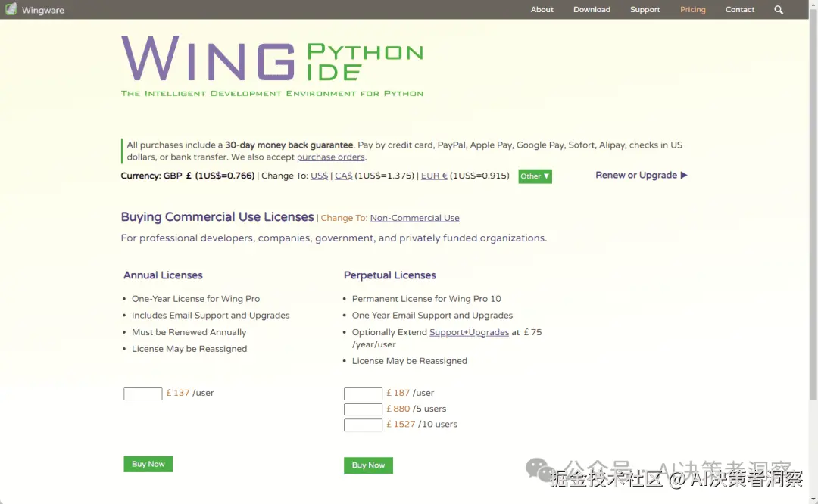Click 'Permanent License for Wing Pro 10' text

(x=426, y=299)
